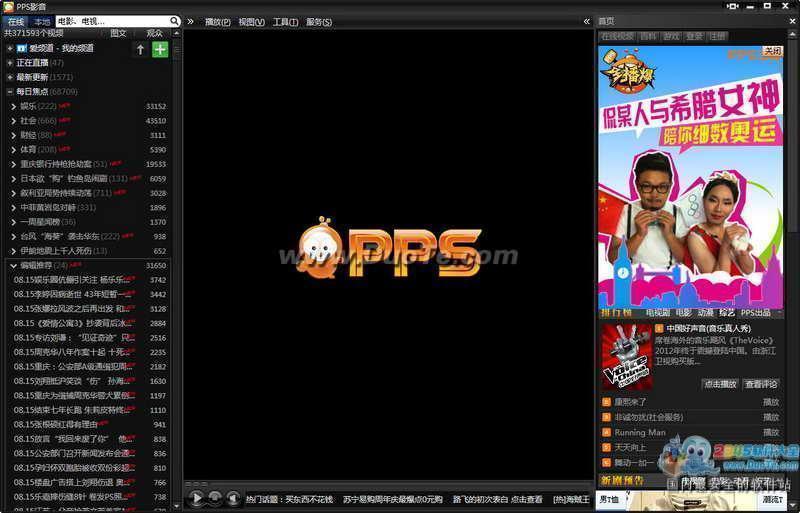Open the 服务(S) menu
This screenshot has width=800, height=513.
coord(319,22)
